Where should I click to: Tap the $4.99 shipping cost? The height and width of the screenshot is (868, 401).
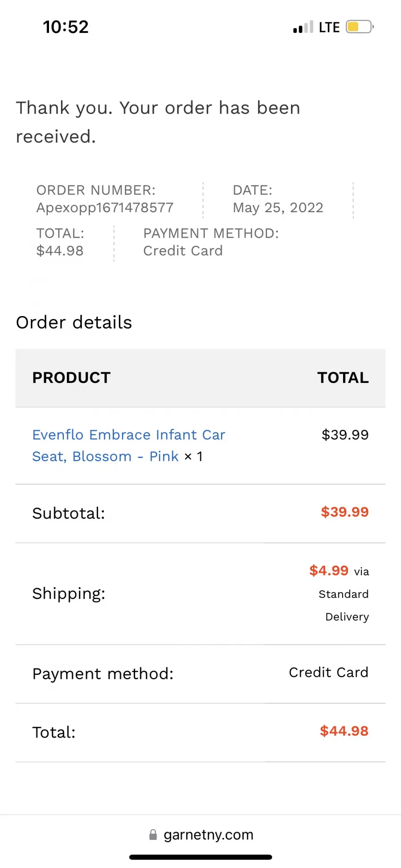(329, 570)
